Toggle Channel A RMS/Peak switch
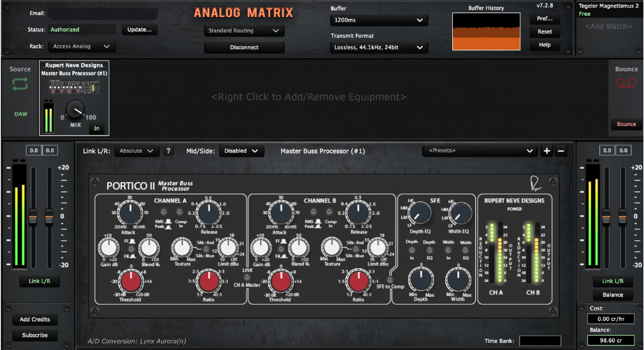644x350 pixels. (164, 212)
